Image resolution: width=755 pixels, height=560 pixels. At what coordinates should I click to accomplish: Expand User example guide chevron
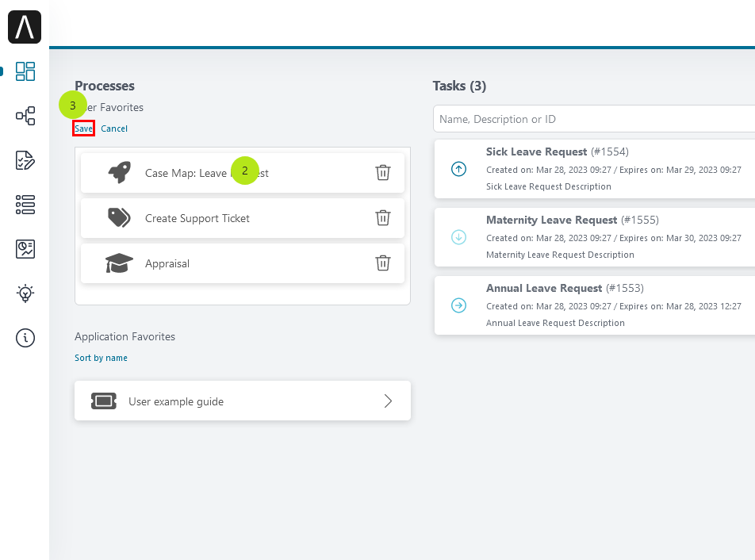388,401
